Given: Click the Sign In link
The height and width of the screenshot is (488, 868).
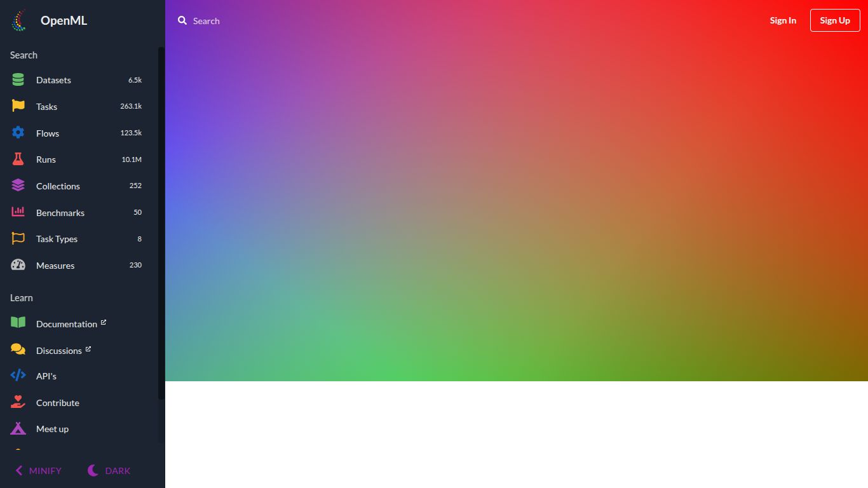Looking at the screenshot, I should point(782,20).
